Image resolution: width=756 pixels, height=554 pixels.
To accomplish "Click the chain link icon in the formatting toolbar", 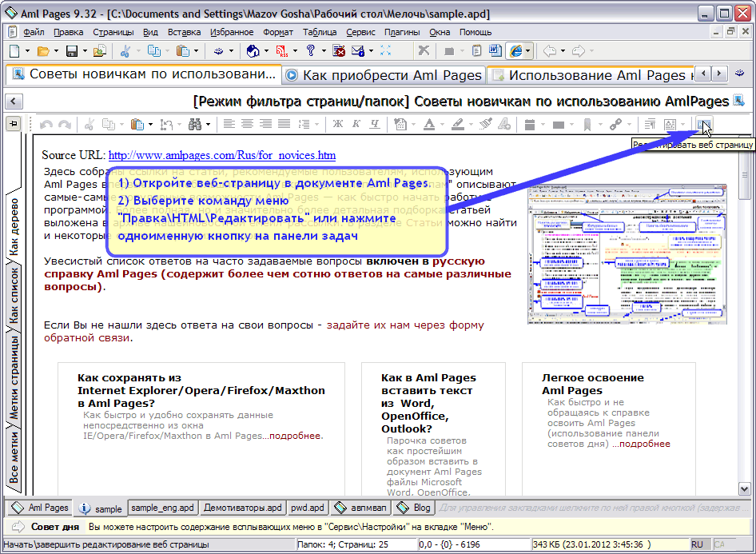I will click(x=615, y=125).
